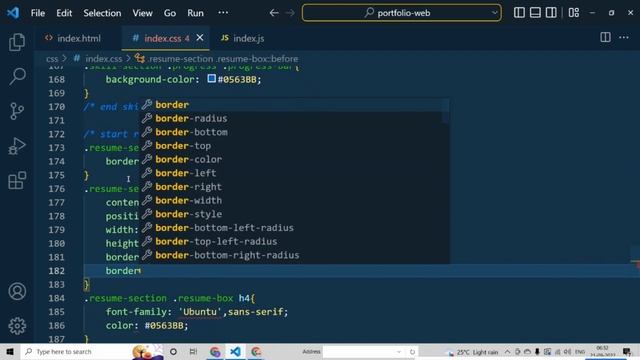Split the editor to the right
The height and width of the screenshot is (360, 640).
[x=605, y=38]
